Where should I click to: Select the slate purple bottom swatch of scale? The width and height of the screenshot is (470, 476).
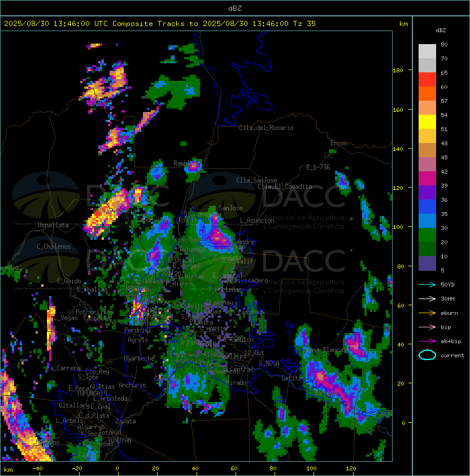pyautogui.click(x=427, y=263)
